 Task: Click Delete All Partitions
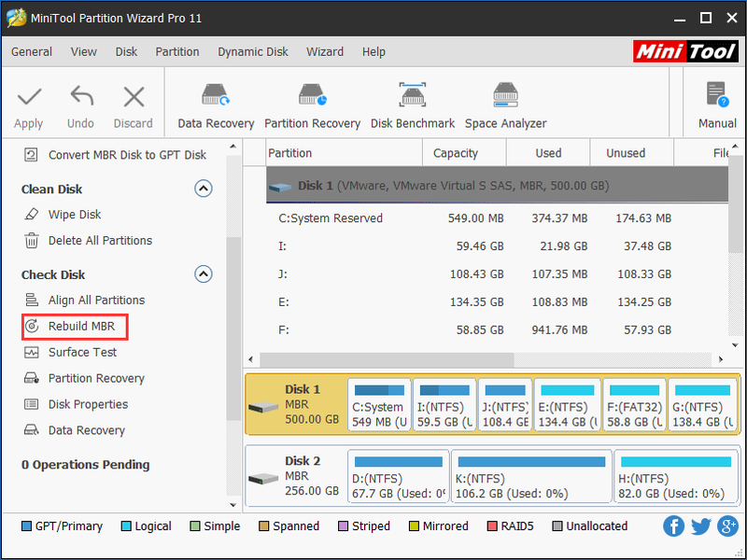[88, 241]
